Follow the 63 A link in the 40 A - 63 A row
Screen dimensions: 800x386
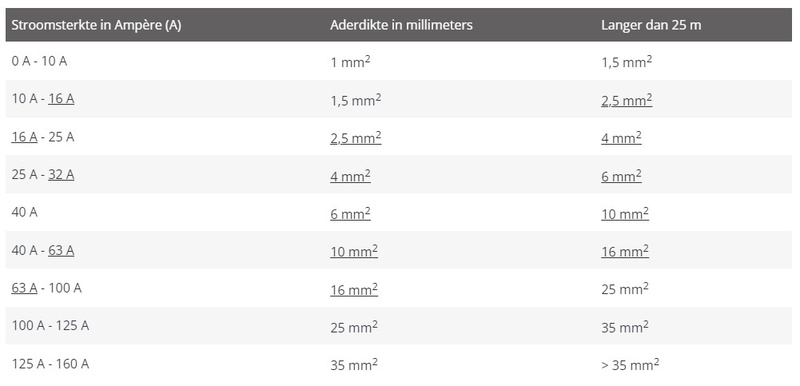61,250
